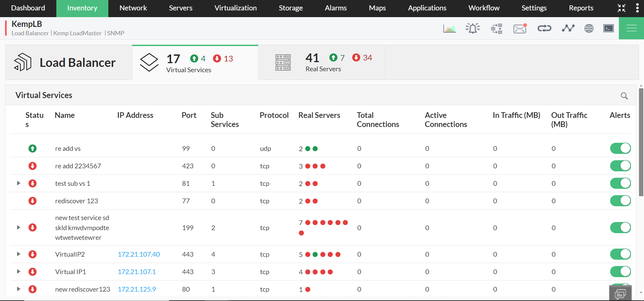This screenshot has height=301, width=644.
Task: Click the line graph trace icon
Action: tap(568, 29)
